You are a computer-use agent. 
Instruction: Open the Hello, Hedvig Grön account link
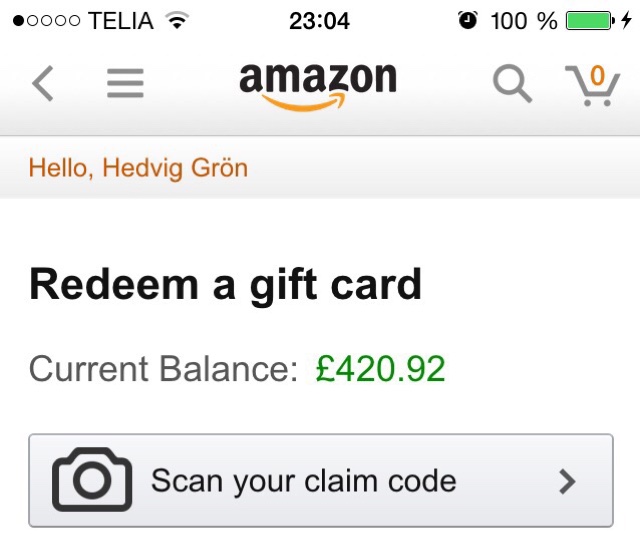point(138,168)
